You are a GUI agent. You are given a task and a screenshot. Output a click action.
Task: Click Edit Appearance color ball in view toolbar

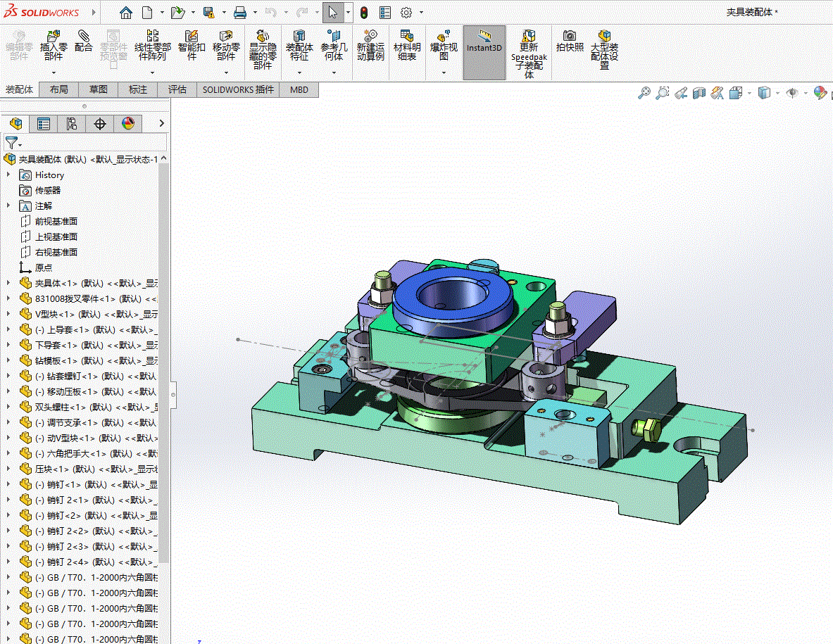click(820, 93)
